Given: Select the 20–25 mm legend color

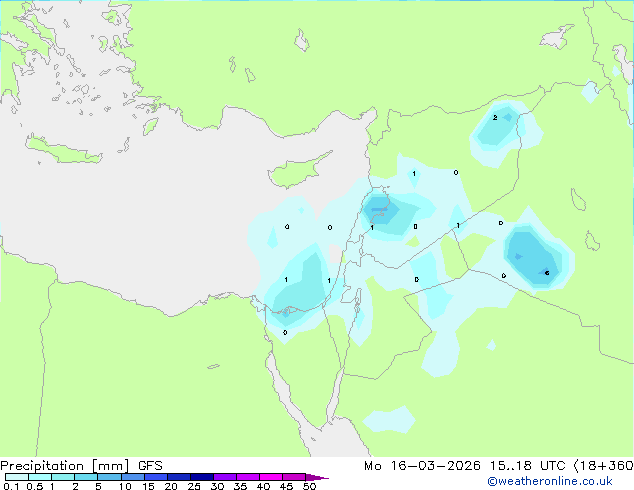Looking at the screenshot, I should (178, 477).
